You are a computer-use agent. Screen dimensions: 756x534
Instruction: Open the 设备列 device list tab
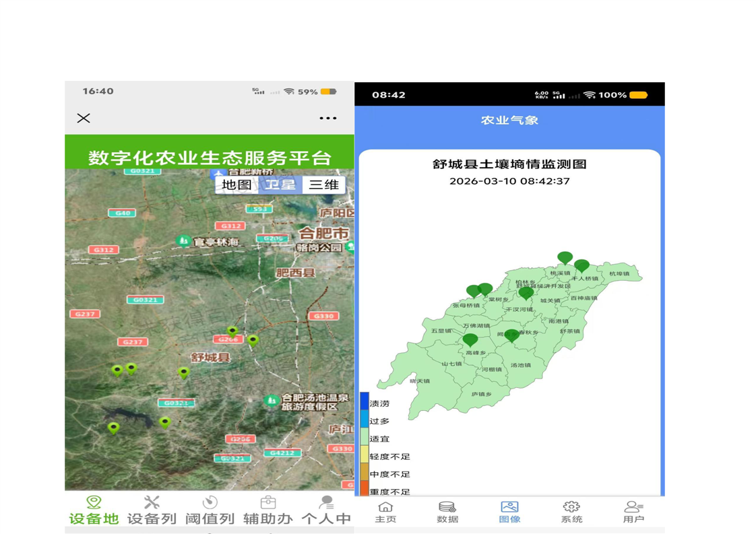[x=152, y=510]
